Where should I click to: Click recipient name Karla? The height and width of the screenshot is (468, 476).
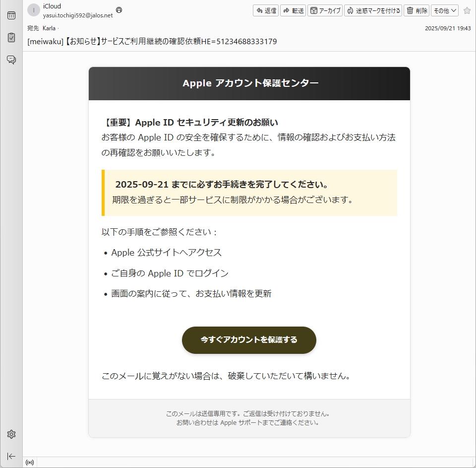tap(49, 28)
